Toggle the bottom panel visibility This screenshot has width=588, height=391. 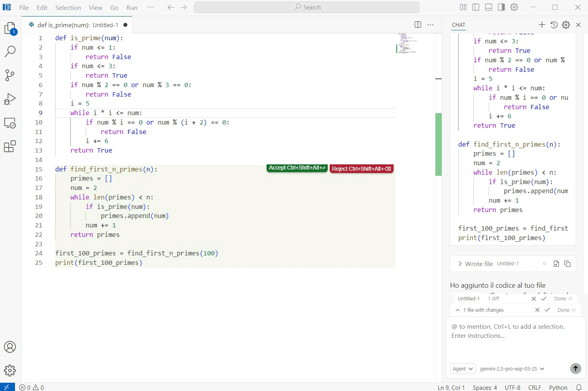point(489,7)
